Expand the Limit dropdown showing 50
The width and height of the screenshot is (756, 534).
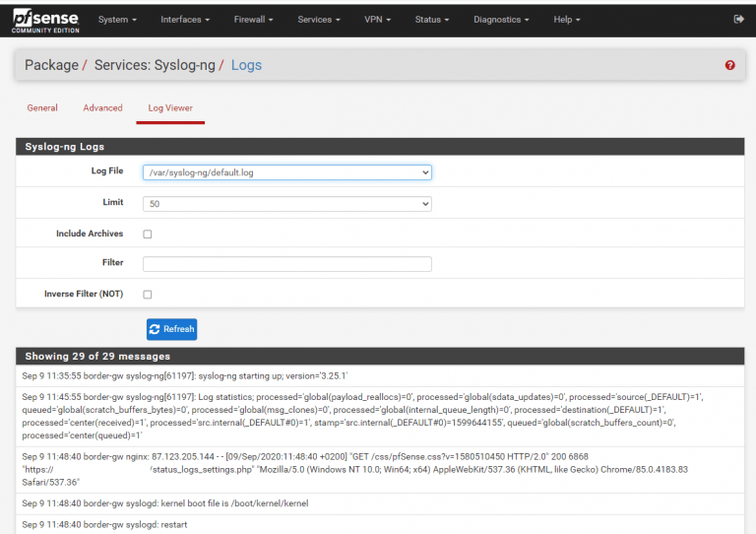(286, 204)
